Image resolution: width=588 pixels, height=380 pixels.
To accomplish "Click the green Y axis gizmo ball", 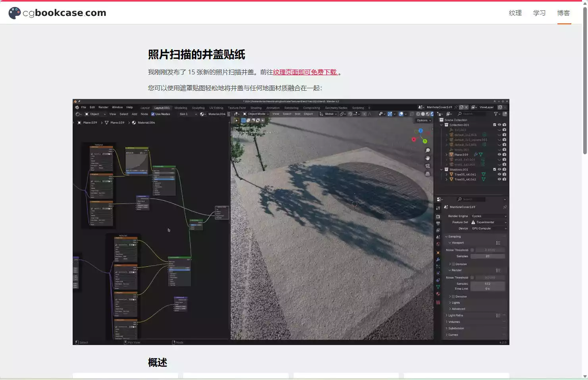I will point(425,141).
